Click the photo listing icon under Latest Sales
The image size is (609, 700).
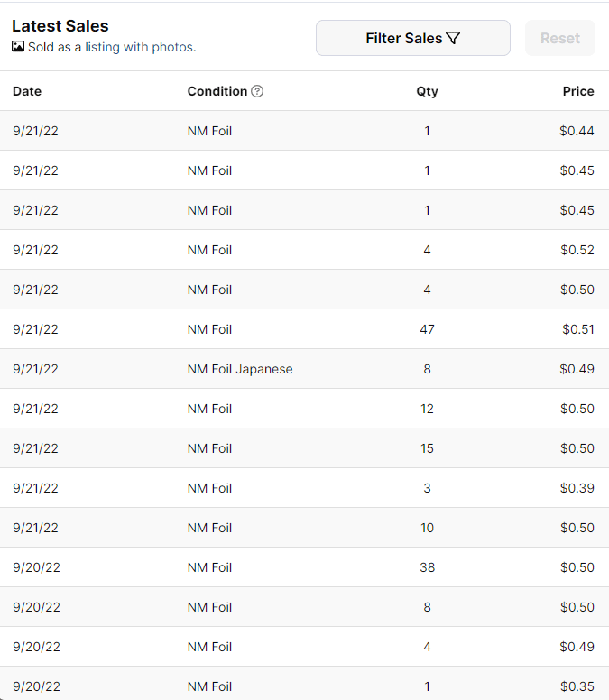[18, 46]
